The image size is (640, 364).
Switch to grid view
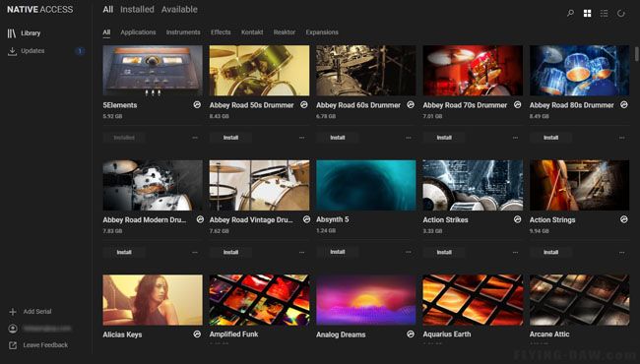(x=588, y=14)
